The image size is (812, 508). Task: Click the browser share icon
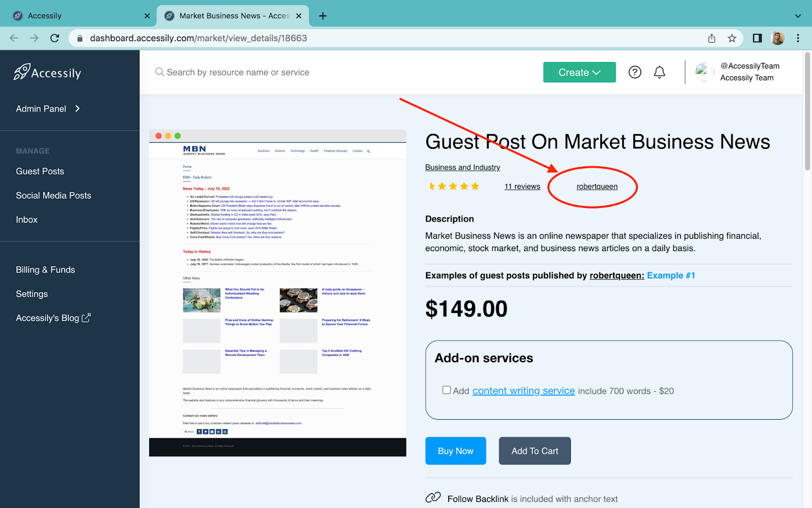(712, 38)
